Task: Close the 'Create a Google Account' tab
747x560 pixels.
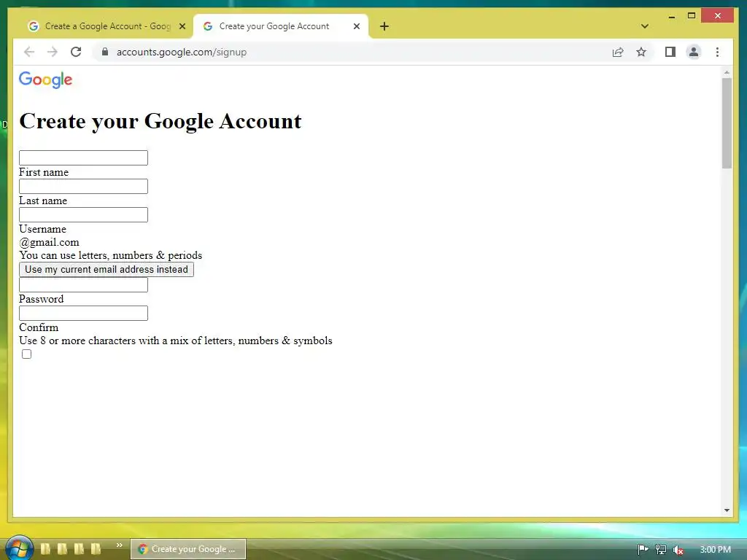Action: [182, 26]
